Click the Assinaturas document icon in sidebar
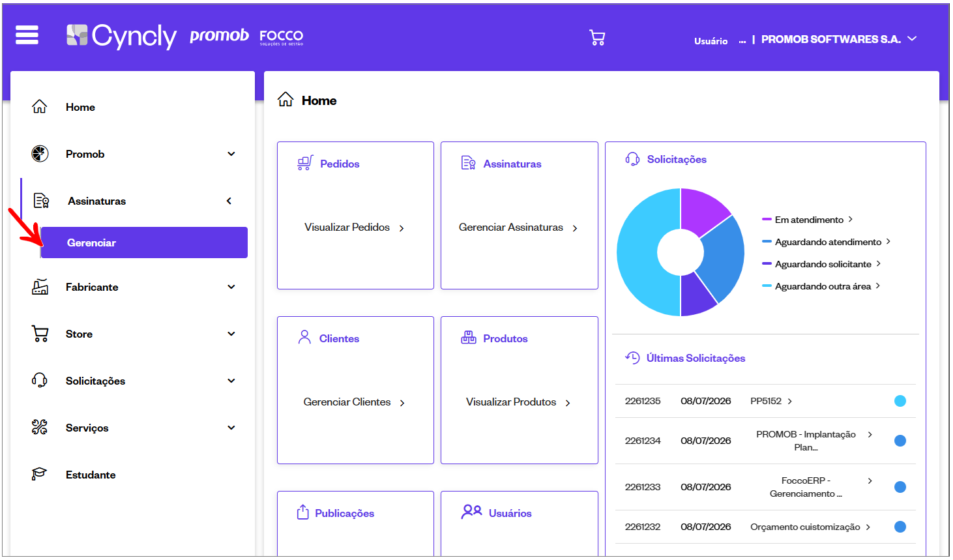953x560 pixels. pyautogui.click(x=42, y=201)
